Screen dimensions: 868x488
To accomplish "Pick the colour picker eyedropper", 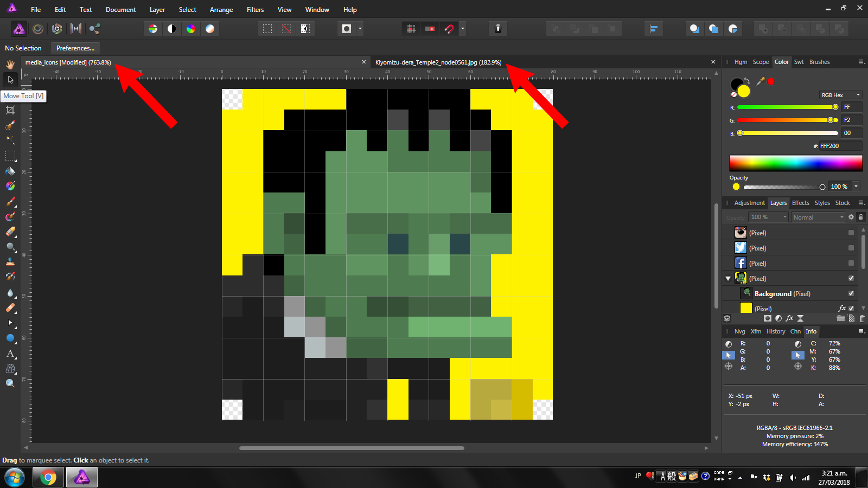I will 761,81.
